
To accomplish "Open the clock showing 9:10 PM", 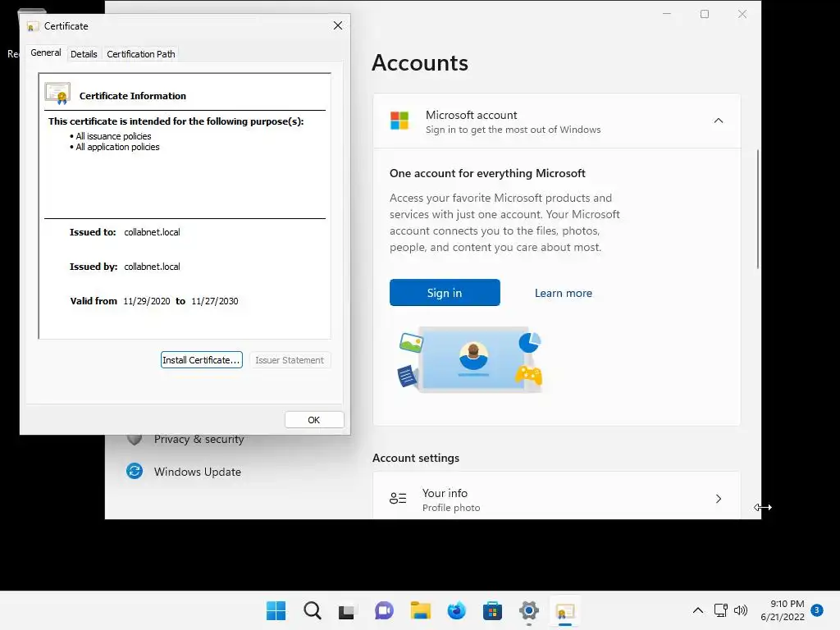I will [783, 610].
